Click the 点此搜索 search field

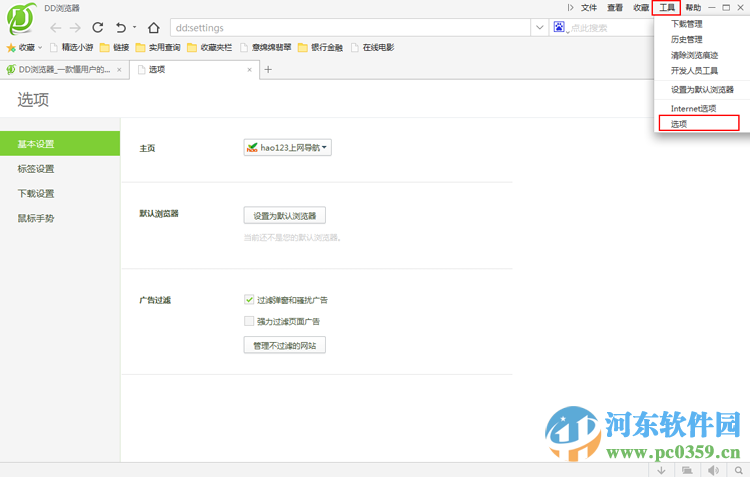click(x=611, y=28)
